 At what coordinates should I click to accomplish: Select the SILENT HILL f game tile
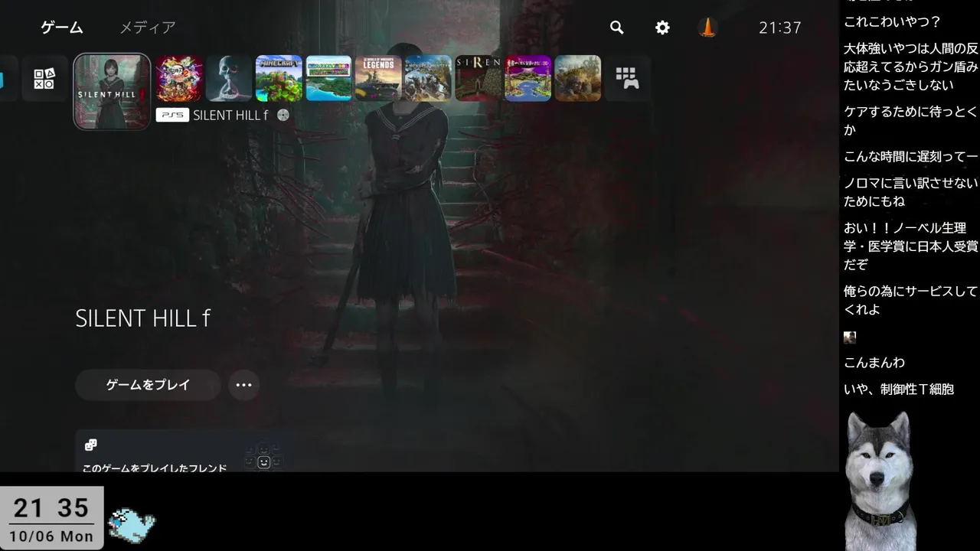[112, 91]
